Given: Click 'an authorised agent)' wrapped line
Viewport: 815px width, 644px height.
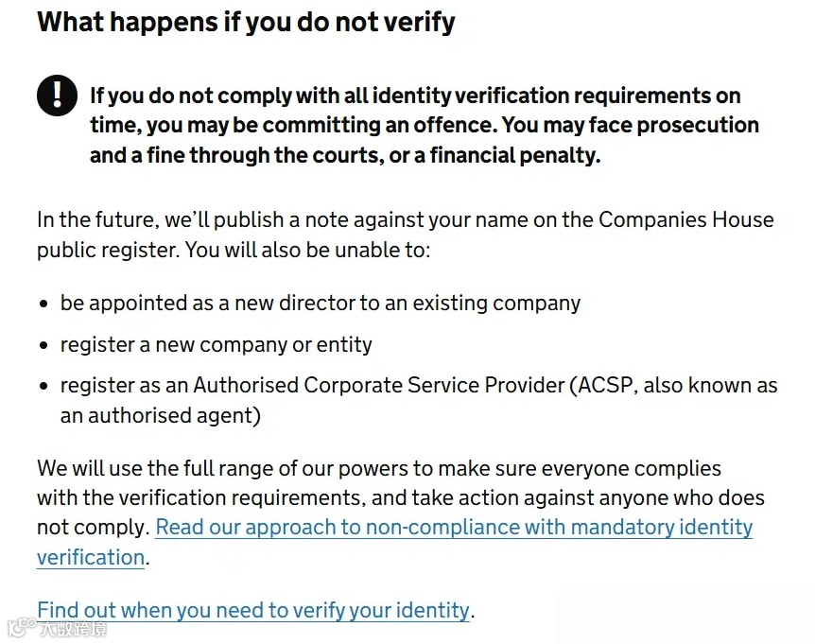Looking at the screenshot, I should (x=161, y=416).
